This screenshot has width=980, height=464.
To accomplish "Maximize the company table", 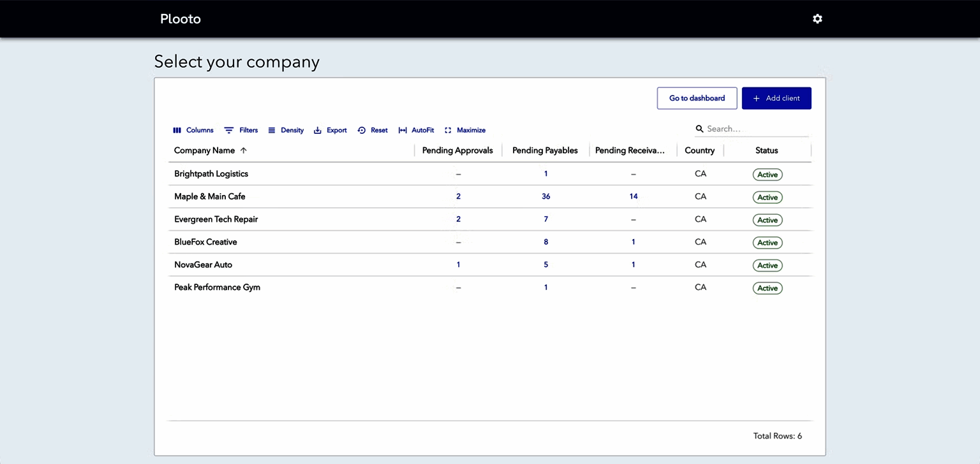I will point(448,130).
